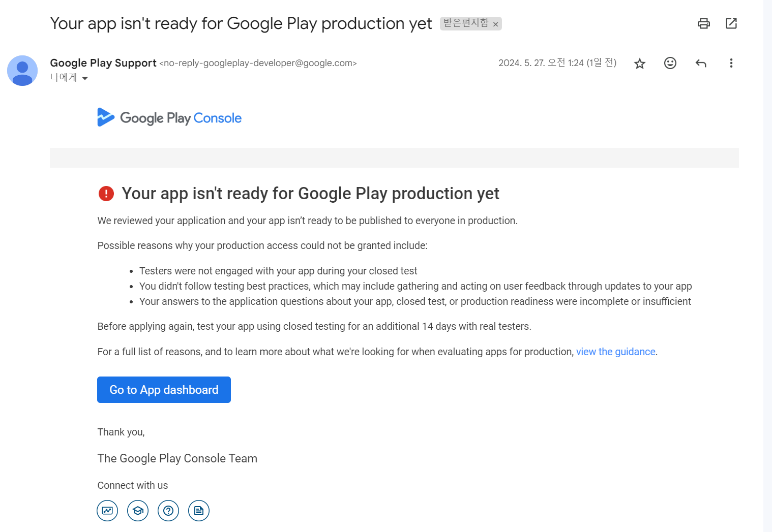
Task: Click the email subject line at top
Action: click(241, 23)
